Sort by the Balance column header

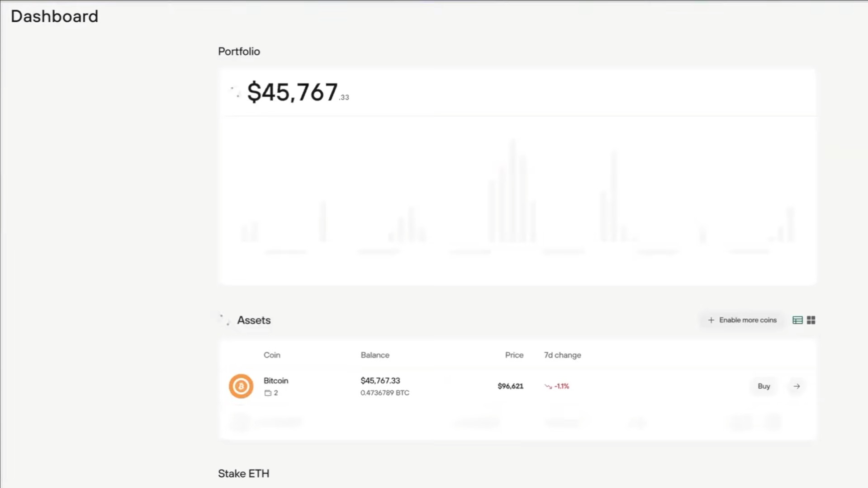[375, 355]
